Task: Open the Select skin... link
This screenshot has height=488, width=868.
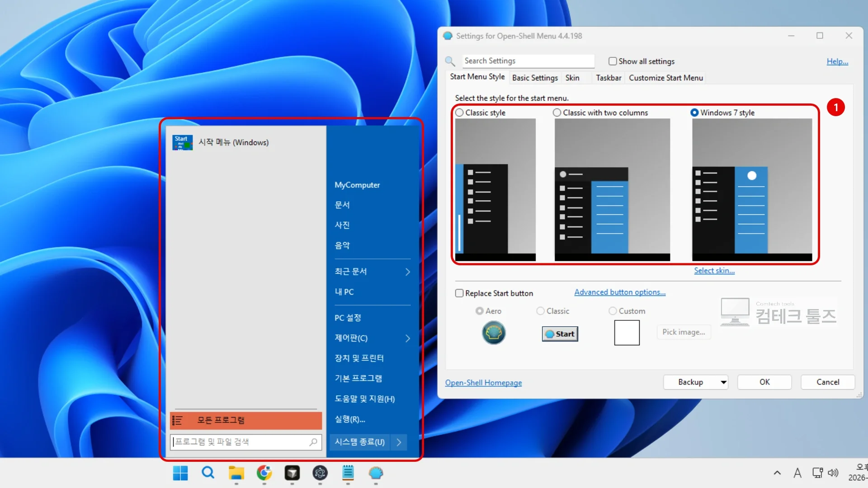Action: (x=714, y=271)
